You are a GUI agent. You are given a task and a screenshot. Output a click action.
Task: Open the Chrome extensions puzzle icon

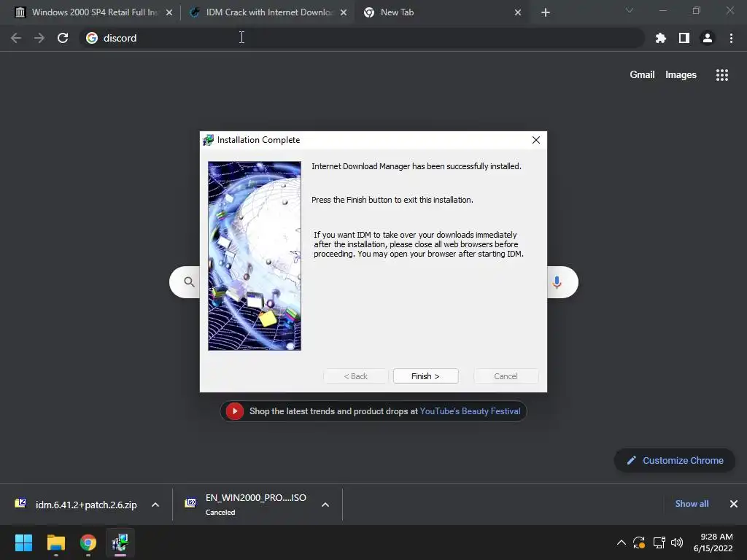pyautogui.click(x=661, y=38)
